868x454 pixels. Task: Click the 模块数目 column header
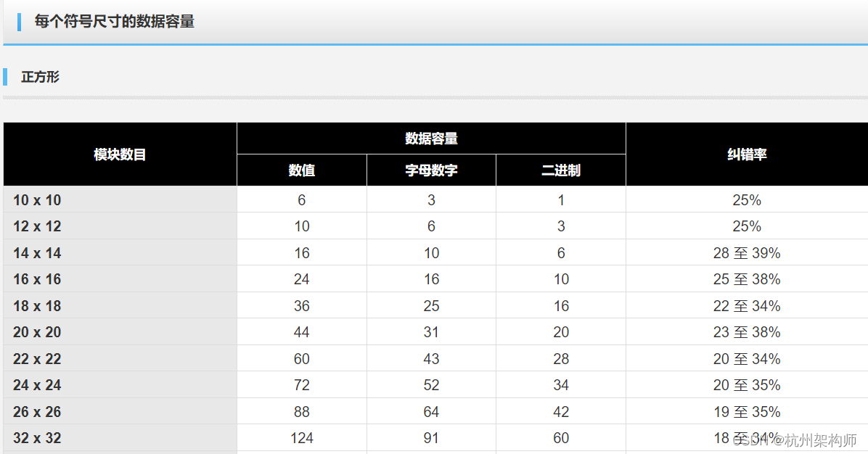point(120,154)
